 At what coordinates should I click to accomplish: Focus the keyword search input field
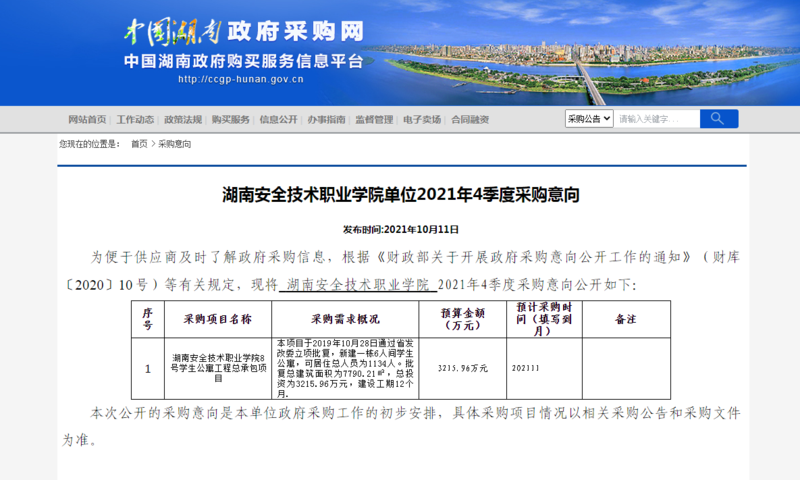pos(657,119)
